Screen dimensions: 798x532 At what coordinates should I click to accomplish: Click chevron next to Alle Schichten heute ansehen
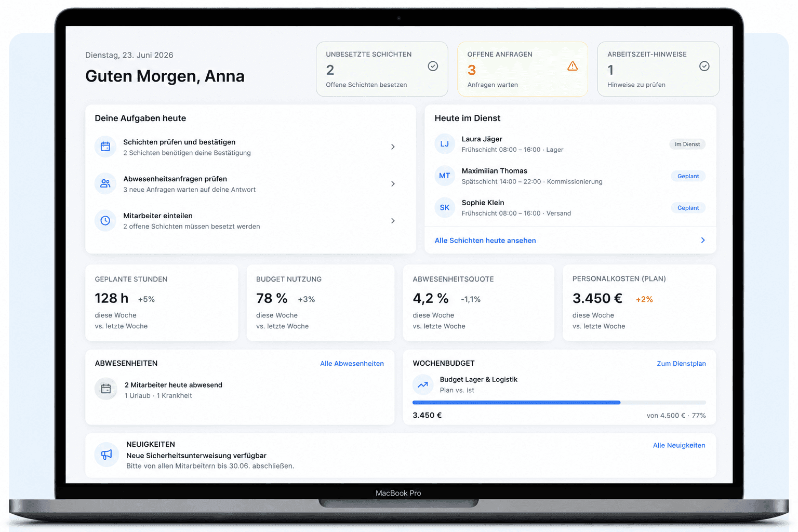click(703, 240)
